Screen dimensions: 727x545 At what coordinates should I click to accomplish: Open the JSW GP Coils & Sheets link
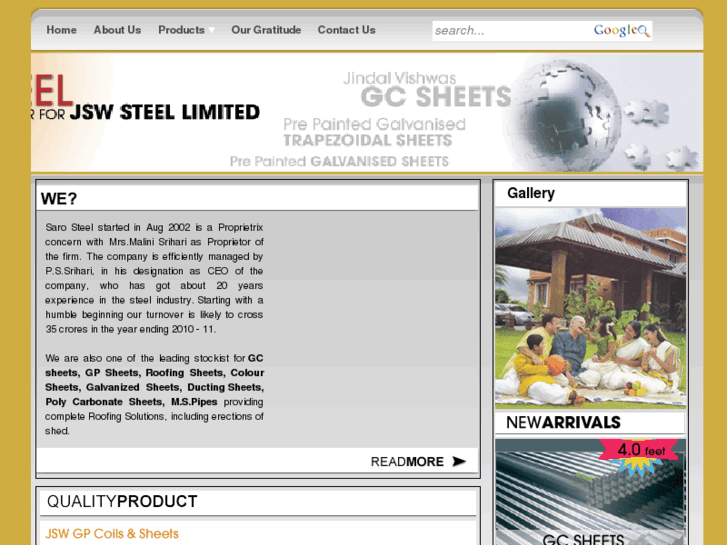pyautogui.click(x=112, y=534)
